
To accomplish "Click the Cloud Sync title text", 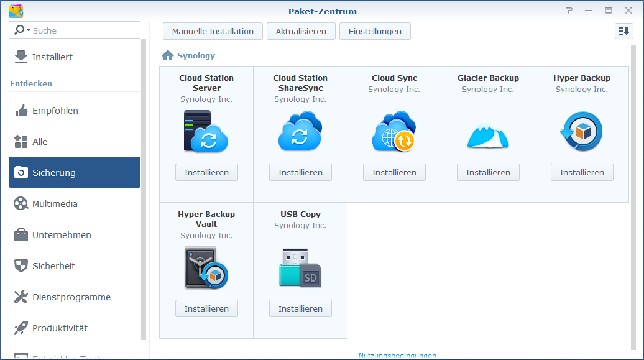I will 394,78.
